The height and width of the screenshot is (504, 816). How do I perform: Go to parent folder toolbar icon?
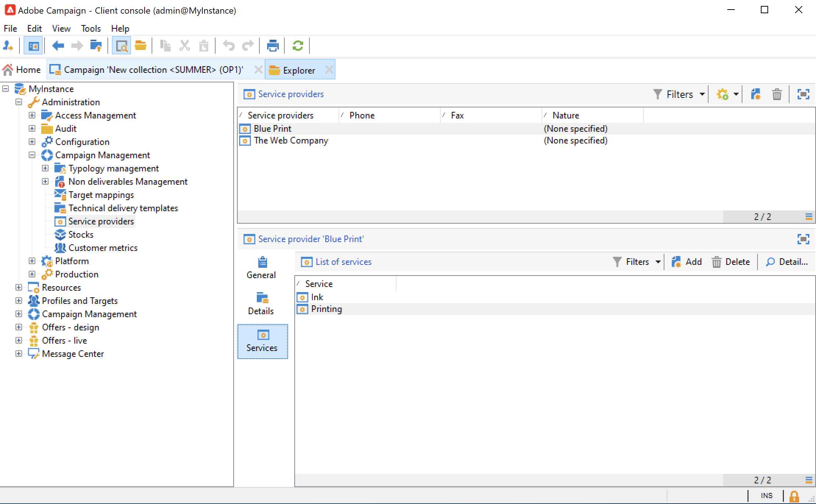tap(96, 46)
